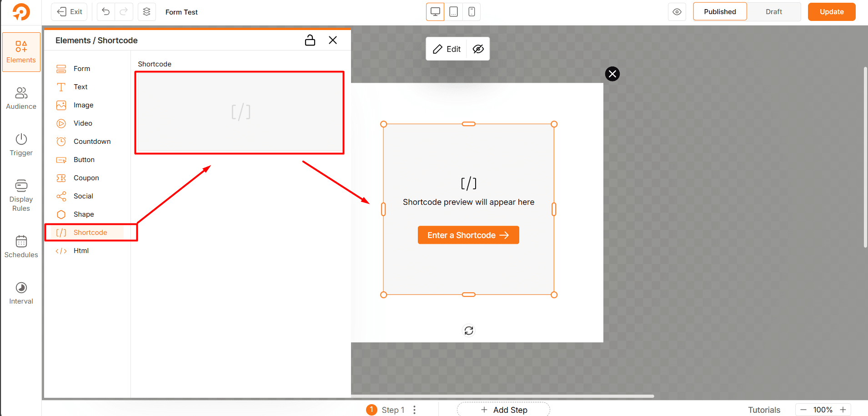The width and height of the screenshot is (868, 416).
Task: Click Edit on the floating toolbar
Action: (447, 49)
